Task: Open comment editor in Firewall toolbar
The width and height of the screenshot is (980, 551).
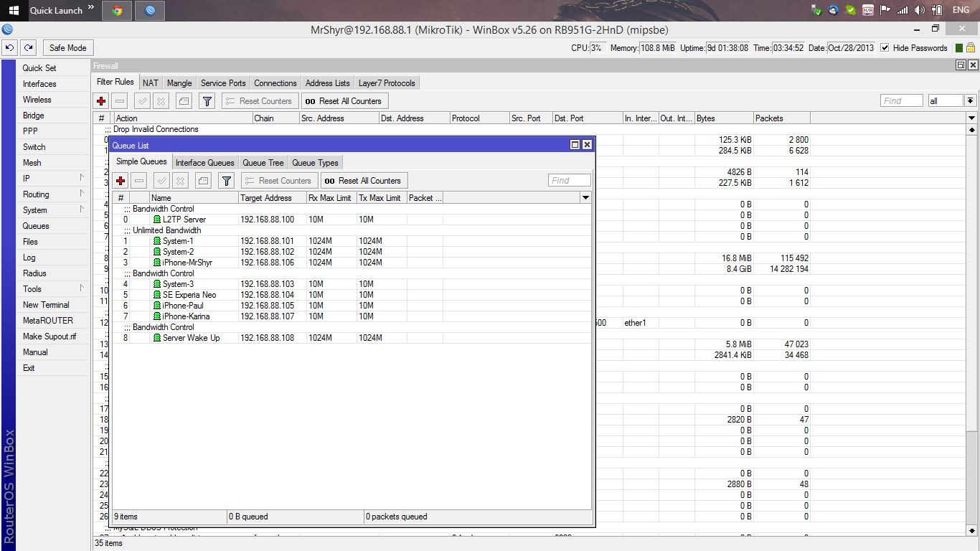Action: pyautogui.click(x=184, y=101)
